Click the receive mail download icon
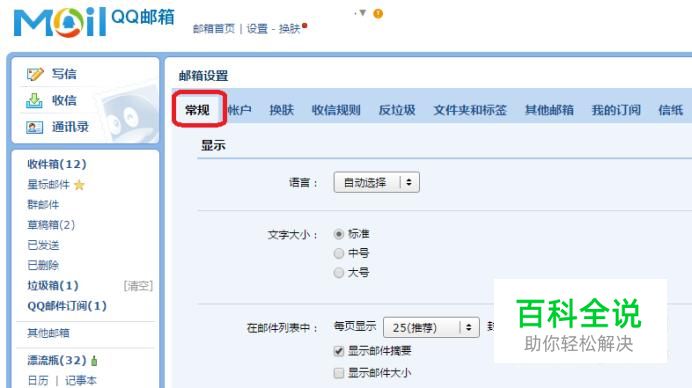The height and width of the screenshot is (388, 692). pyautogui.click(x=34, y=101)
